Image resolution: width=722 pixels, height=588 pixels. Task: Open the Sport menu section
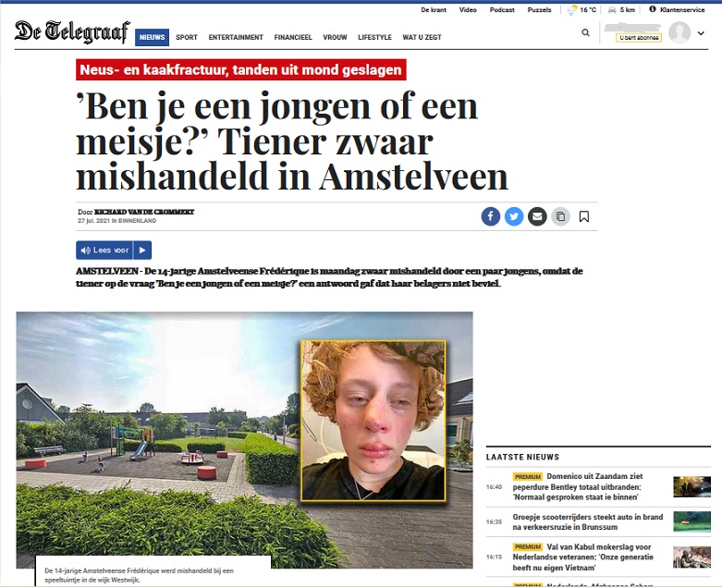point(187,37)
